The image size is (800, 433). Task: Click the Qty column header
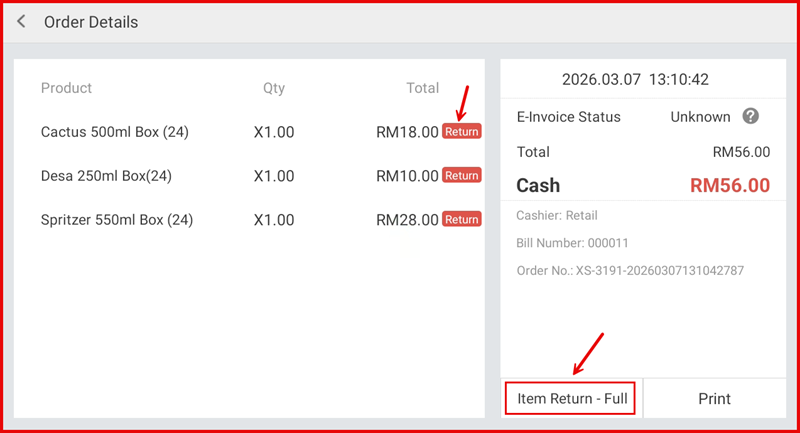click(274, 88)
